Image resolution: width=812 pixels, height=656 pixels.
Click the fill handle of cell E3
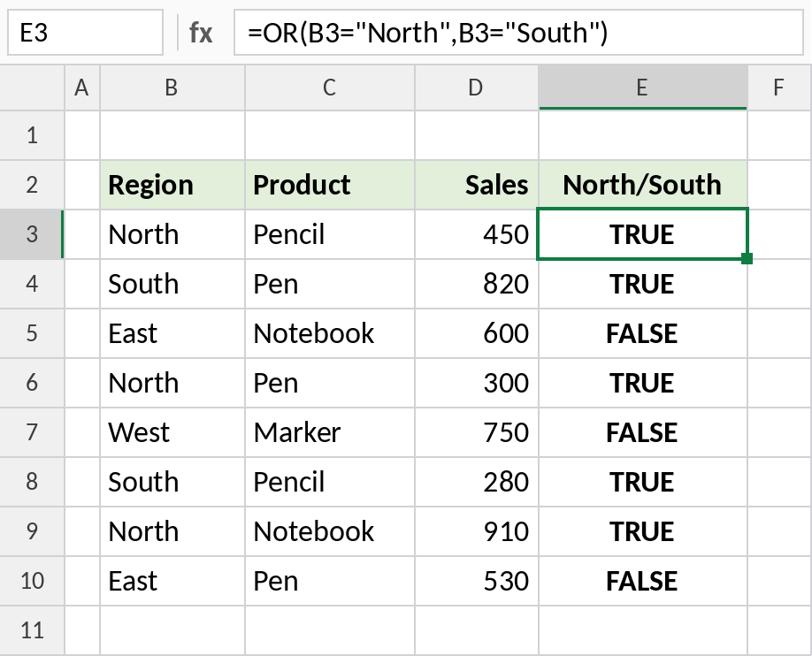[747, 258]
